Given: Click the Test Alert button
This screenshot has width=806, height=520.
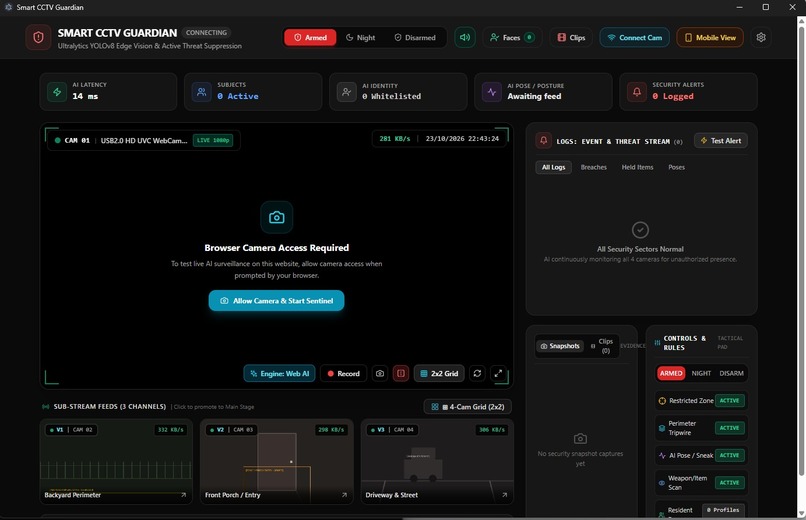Looking at the screenshot, I should (721, 140).
